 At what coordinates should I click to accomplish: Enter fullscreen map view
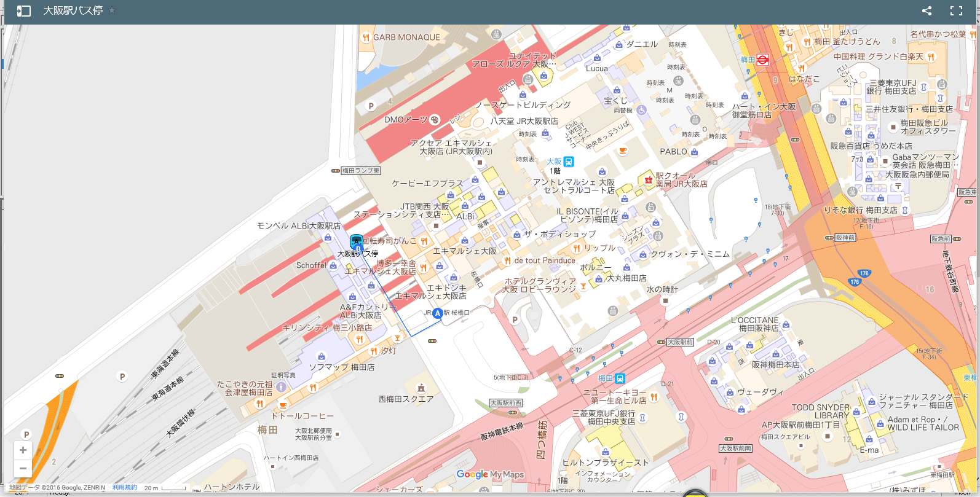pyautogui.click(x=956, y=10)
